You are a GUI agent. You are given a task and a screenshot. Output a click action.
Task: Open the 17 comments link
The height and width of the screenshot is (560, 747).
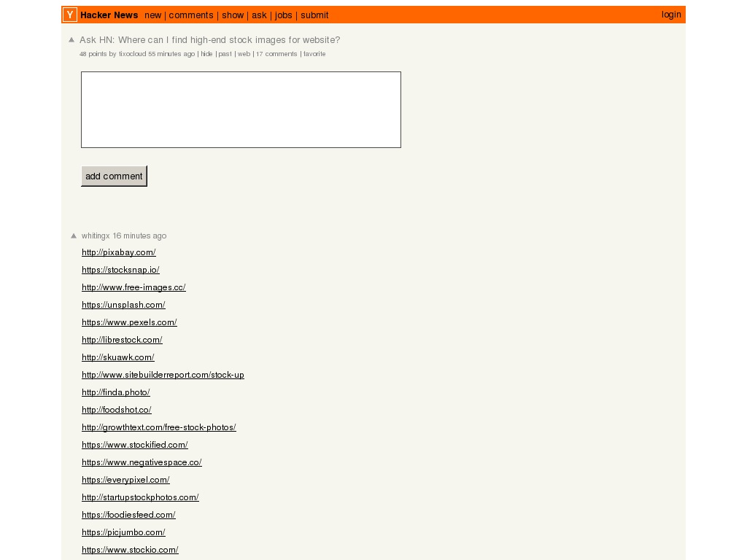point(276,54)
